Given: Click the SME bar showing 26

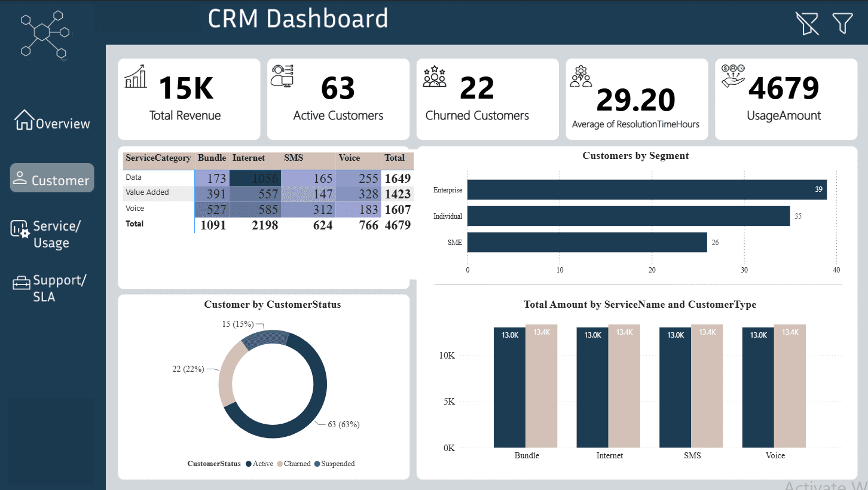Looking at the screenshot, I should point(587,242).
